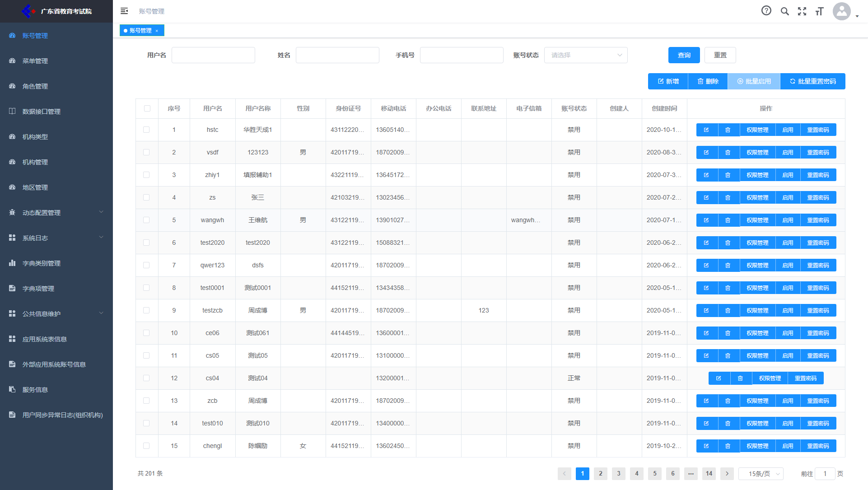Click the 用户名 input field
This screenshot has height=490, width=868.
coord(213,55)
